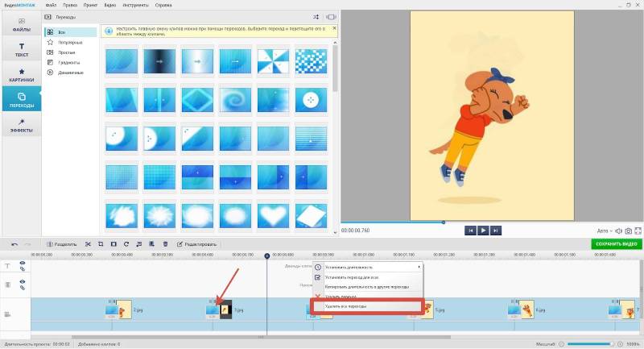Select the pinwheel transition thumbnail

coord(273,61)
